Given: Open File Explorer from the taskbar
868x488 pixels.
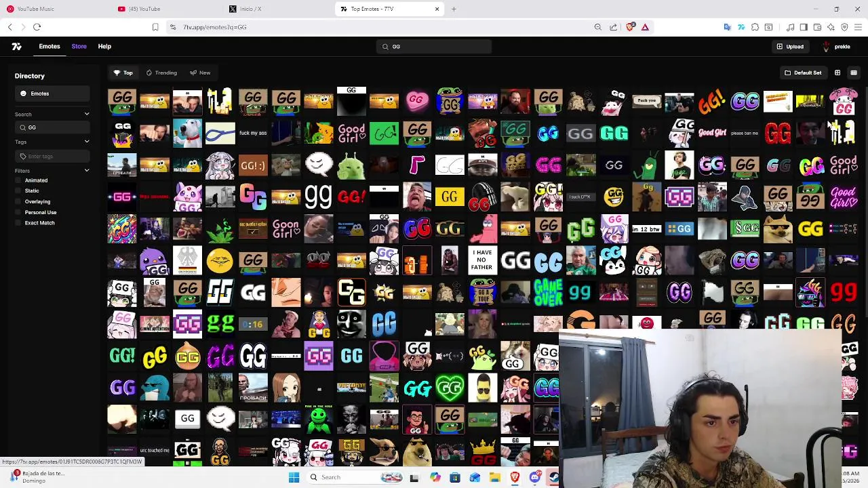Looking at the screenshot, I should pos(495,477).
